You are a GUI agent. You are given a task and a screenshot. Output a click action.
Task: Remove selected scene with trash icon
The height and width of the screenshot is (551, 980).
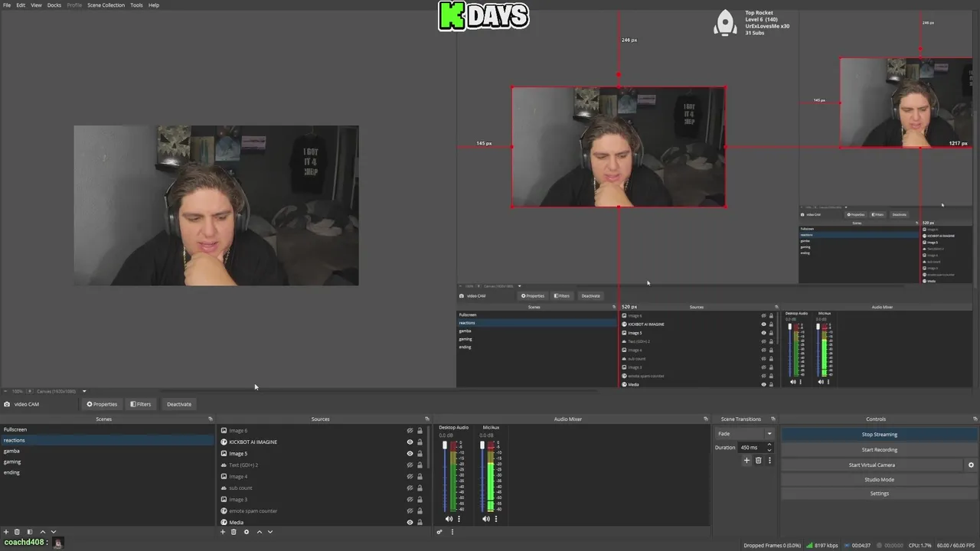pyautogui.click(x=17, y=532)
